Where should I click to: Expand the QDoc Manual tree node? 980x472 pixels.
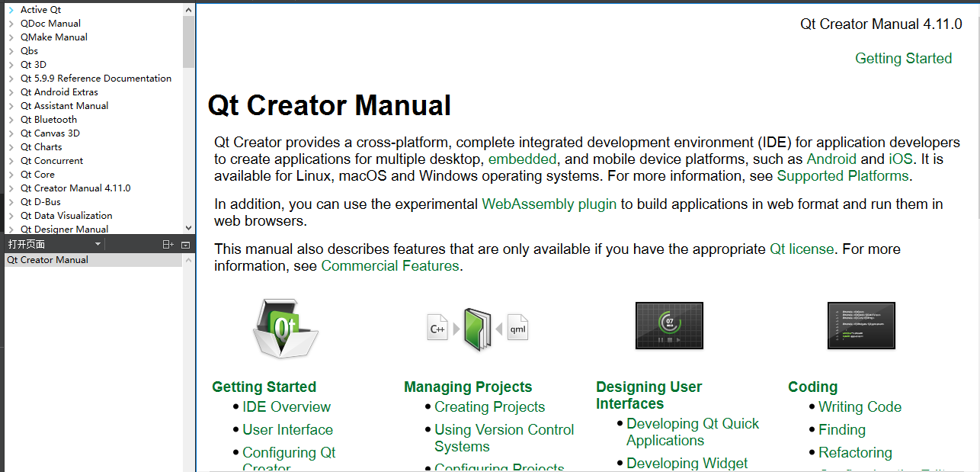pos(11,24)
